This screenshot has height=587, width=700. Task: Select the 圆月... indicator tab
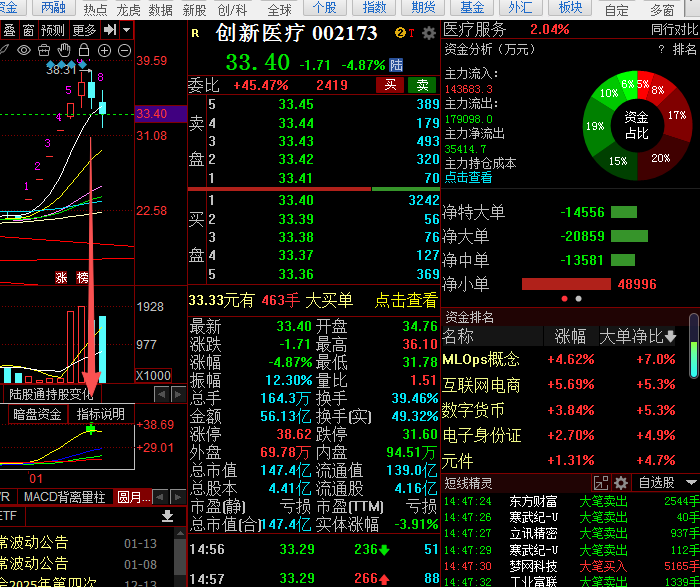(133, 497)
